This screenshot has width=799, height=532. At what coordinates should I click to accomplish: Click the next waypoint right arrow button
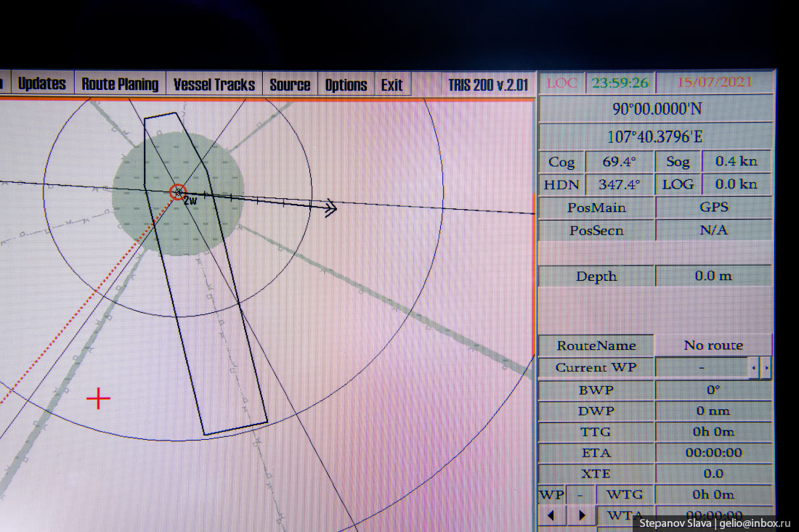(x=581, y=516)
